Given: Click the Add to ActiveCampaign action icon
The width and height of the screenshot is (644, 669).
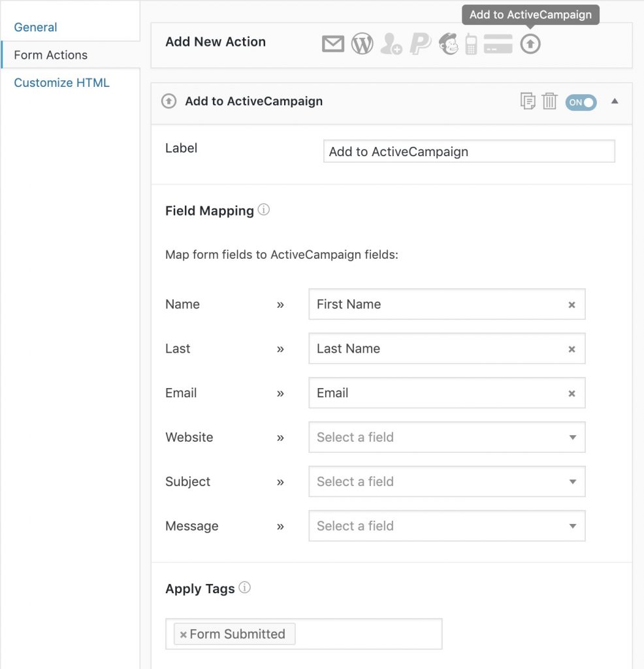Looking at the screenshot, I should (x=530, y=44).
